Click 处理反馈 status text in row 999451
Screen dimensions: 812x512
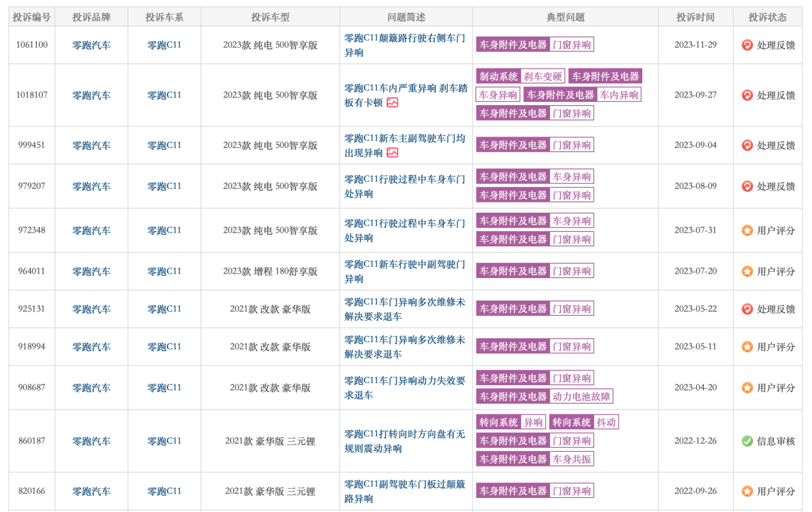pos(776,145)
